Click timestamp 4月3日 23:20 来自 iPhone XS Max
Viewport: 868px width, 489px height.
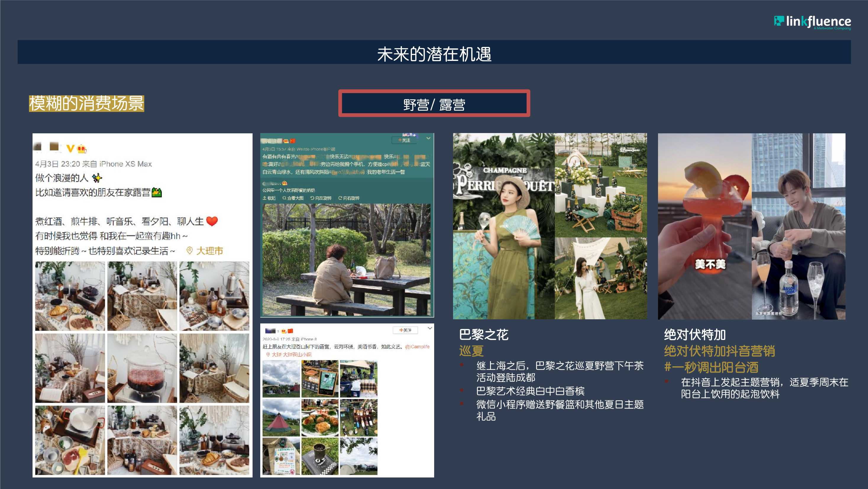click(94, 164)
